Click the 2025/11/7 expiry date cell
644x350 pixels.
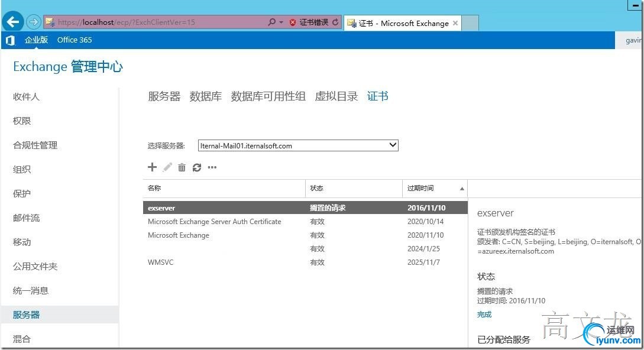(423, 262)
